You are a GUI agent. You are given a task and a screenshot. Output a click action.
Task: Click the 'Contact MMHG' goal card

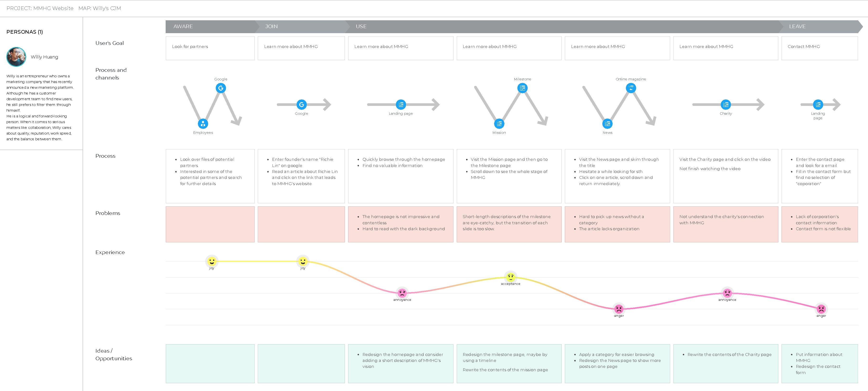click(x=820, y=48)
